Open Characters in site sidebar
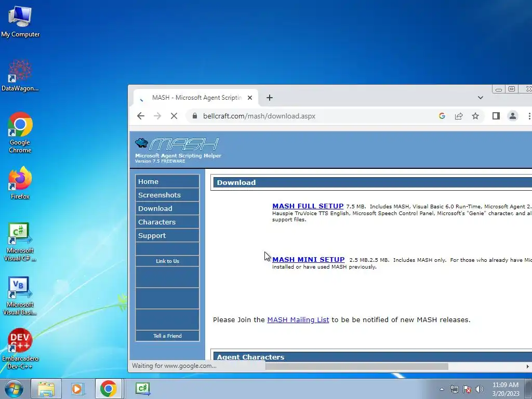 pyautogui.click(x=167, y=222)
